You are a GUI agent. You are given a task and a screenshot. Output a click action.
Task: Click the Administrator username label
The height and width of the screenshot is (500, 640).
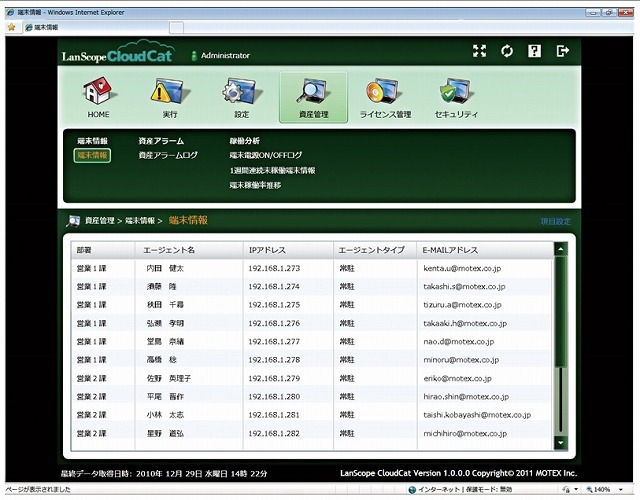(225, 56)
